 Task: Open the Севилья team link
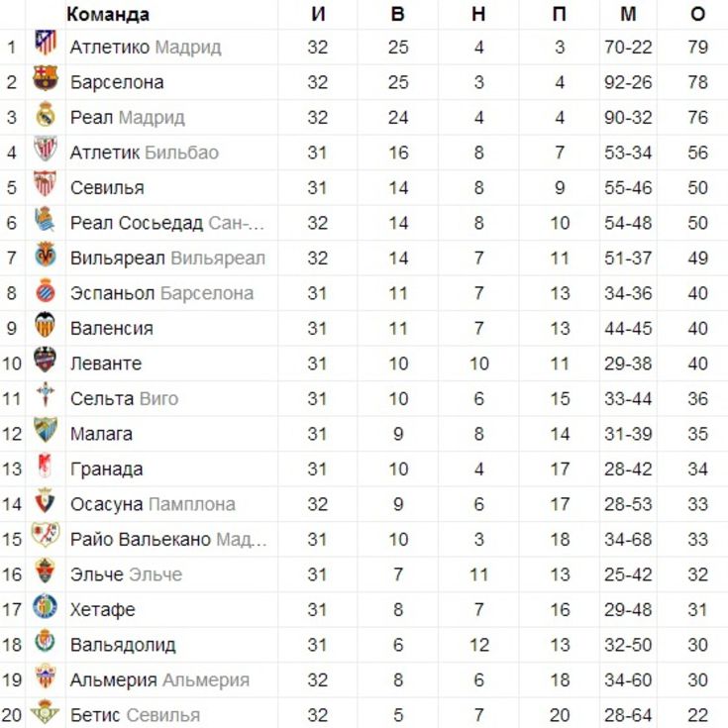click(107, 188)
